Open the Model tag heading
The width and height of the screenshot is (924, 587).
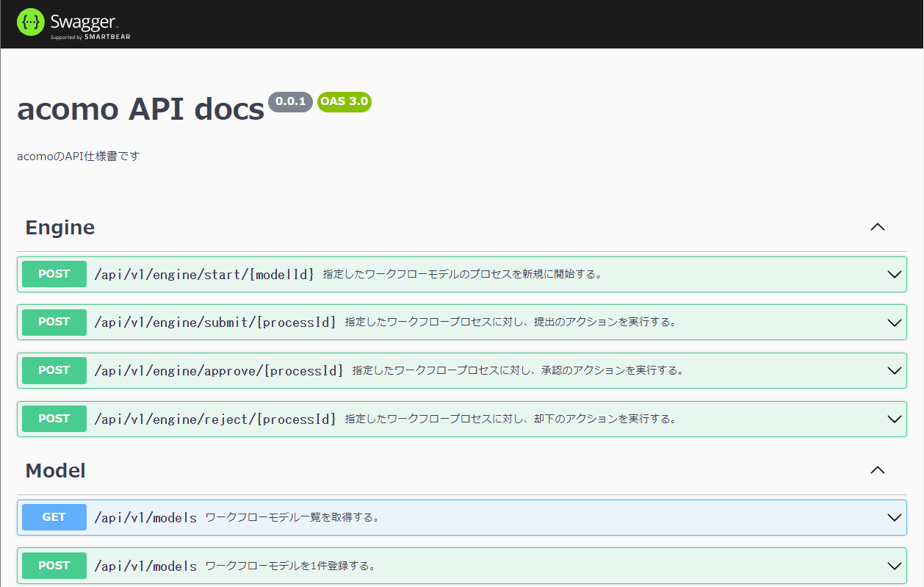click(56, 471)
